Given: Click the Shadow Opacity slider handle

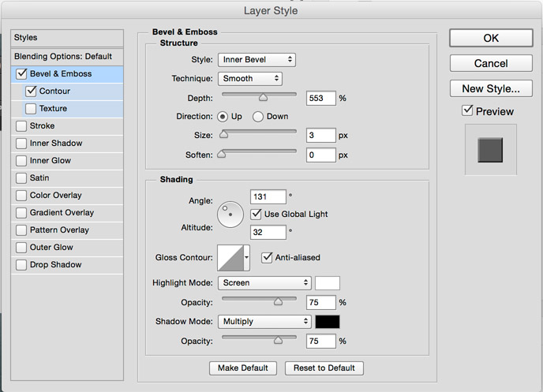Looking at the screenshot, I should (278, 340).
